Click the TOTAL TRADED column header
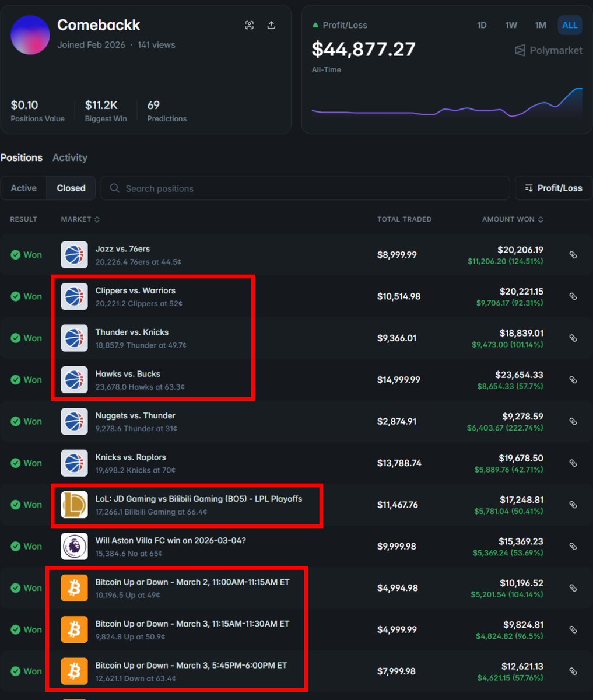 [x=404, y=219]
